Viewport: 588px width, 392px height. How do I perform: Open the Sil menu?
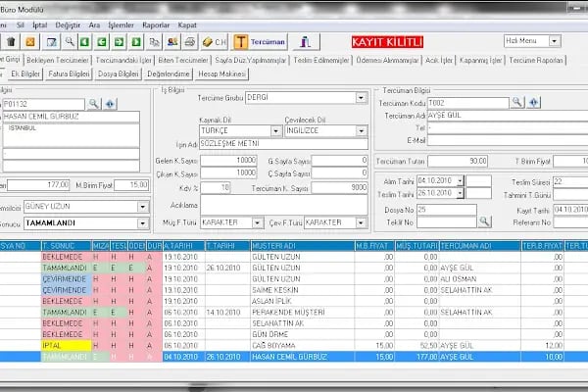coord(21,25)
